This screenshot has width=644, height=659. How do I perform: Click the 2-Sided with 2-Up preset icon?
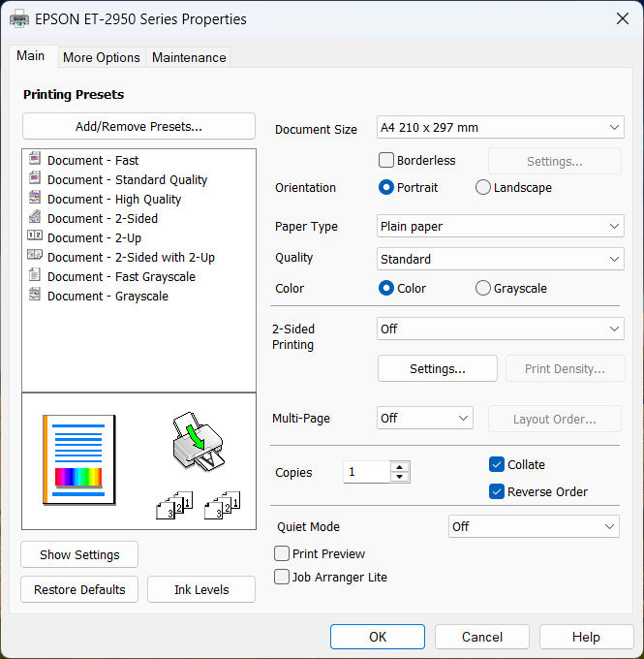click(35, 257)
